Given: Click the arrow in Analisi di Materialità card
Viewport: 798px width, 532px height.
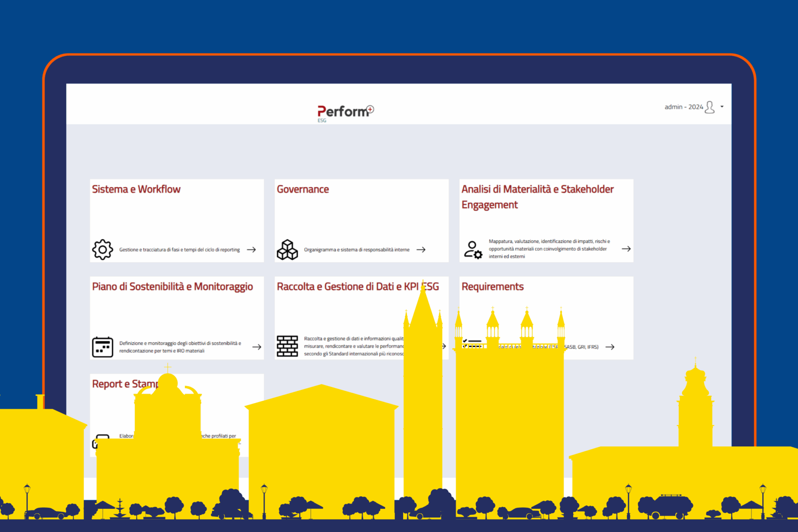Looking at the screenshot, I should [626, 249].
